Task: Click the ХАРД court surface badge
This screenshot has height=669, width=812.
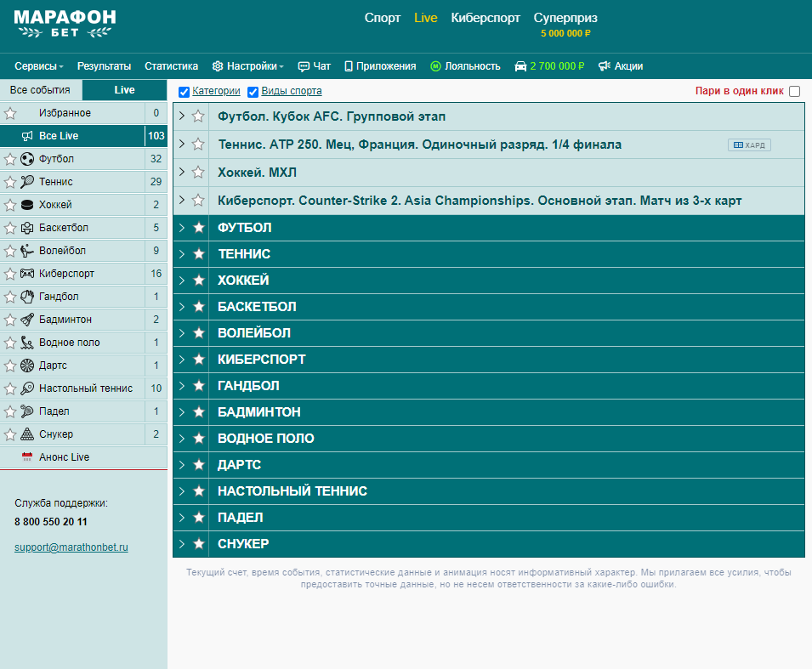Action: (749, 145)
